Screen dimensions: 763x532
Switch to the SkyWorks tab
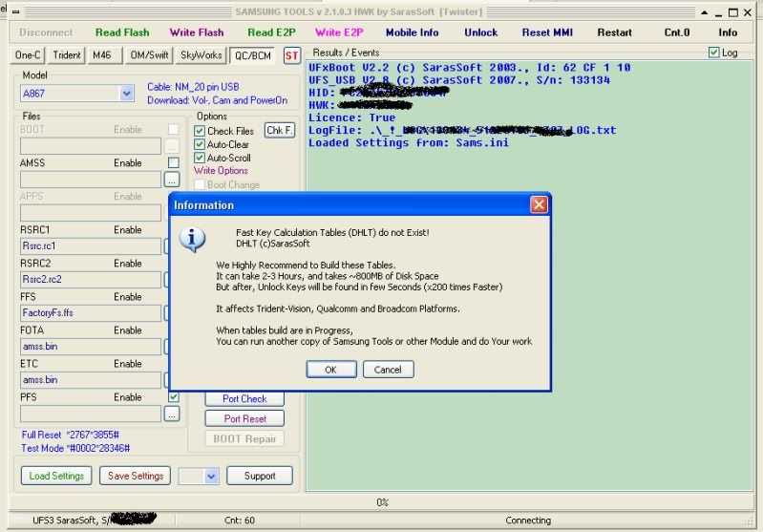click(x=201, y=55)
